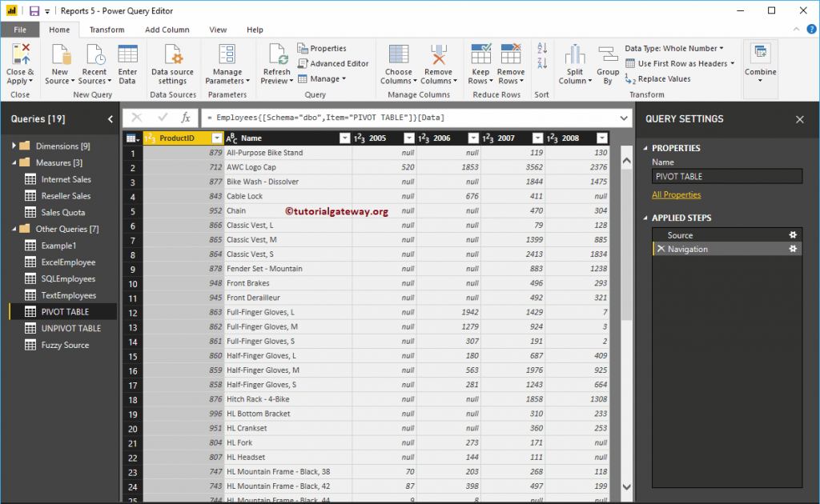
Task: Click Use First Row as Headers
Action: click(680, 64)
